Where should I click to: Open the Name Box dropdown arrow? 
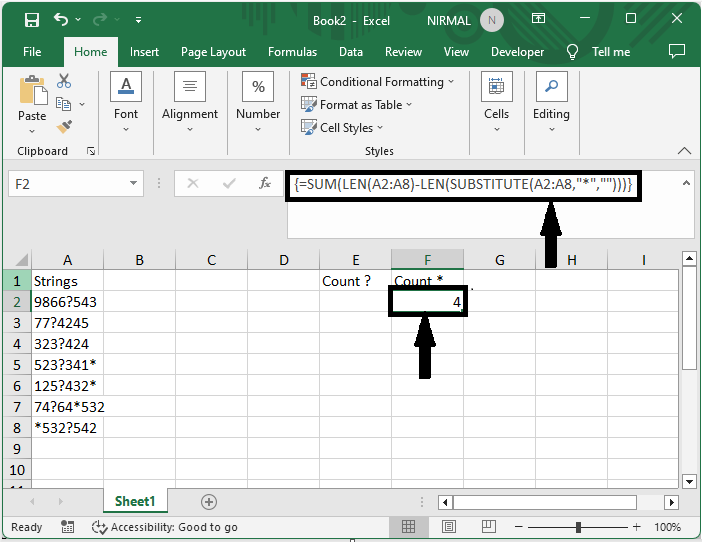click(x=133, y=183)
